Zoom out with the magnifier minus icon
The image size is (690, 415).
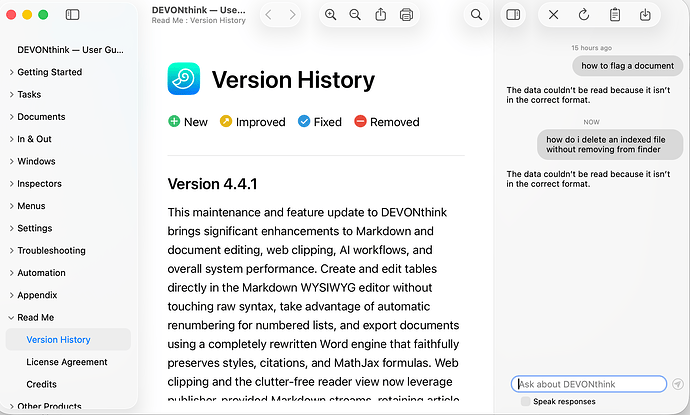point(355,15)
